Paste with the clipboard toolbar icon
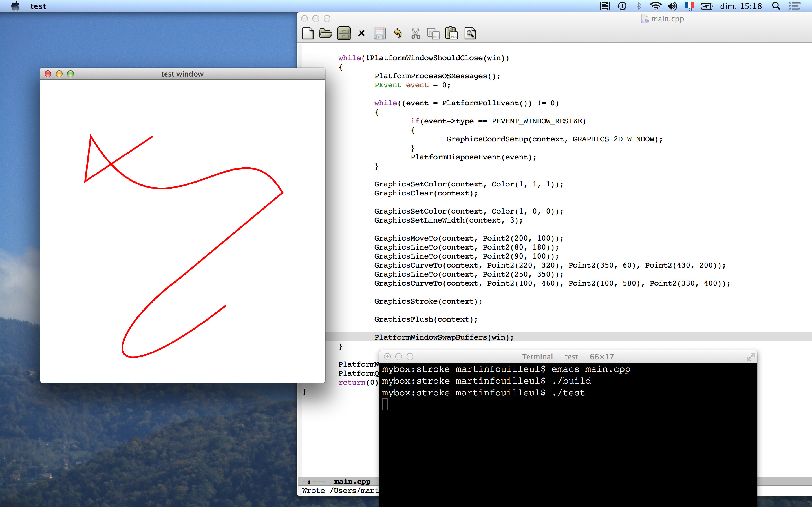This screenshot has width=812, height=507. pos(452,33)
